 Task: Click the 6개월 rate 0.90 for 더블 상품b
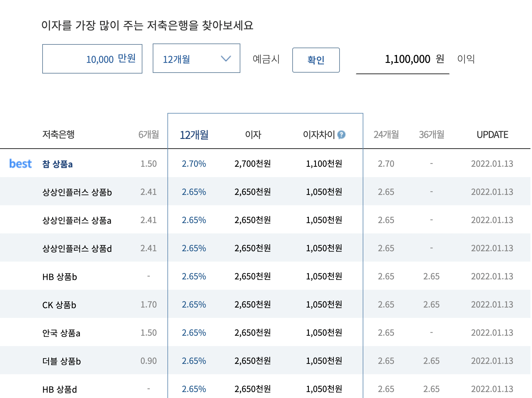coord(149,361)
